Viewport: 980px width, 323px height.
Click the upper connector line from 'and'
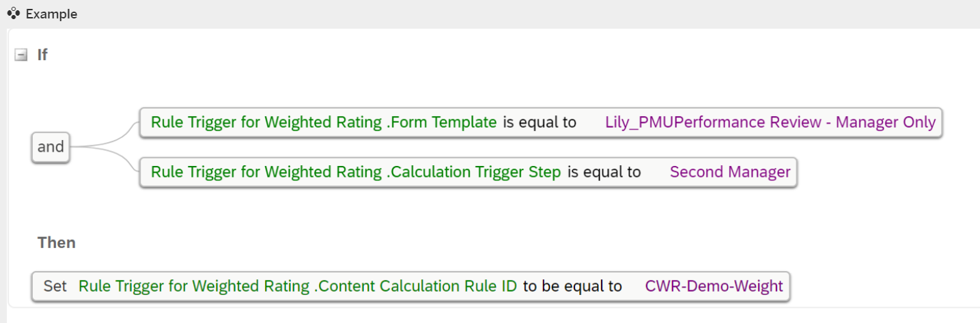click(106, 135)
